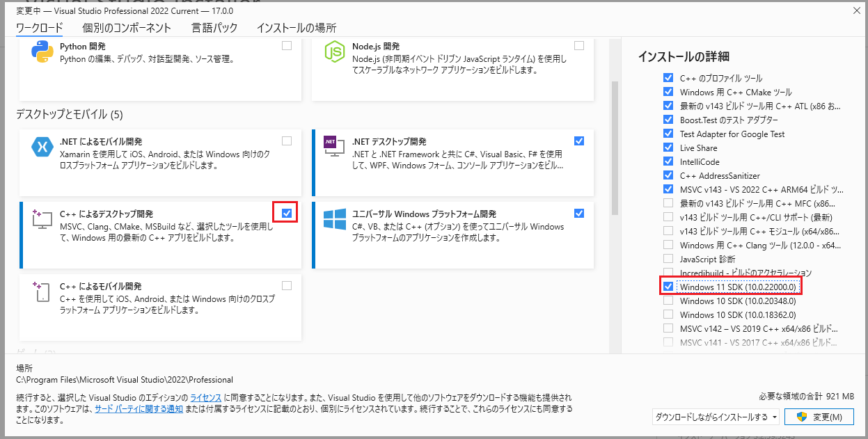Click the C++ desktop development monitor icon
The height and width of the screenshot is (439, 868).
tap(42, 219)
